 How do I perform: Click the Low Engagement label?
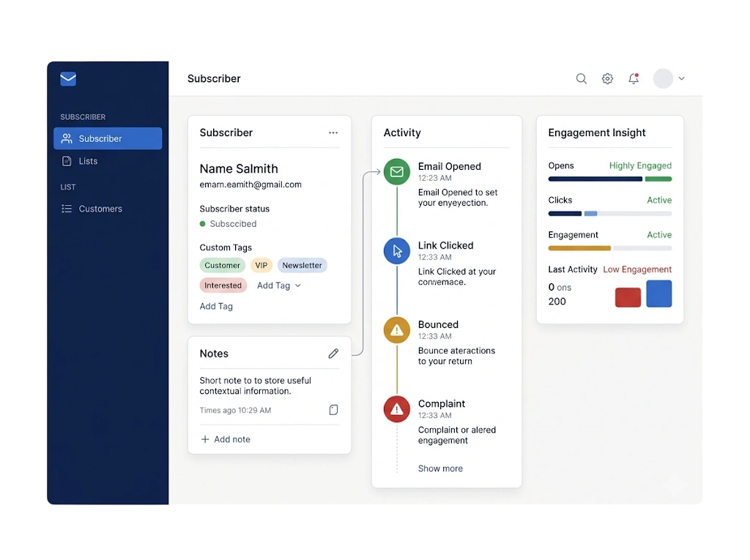pos(637,269)
